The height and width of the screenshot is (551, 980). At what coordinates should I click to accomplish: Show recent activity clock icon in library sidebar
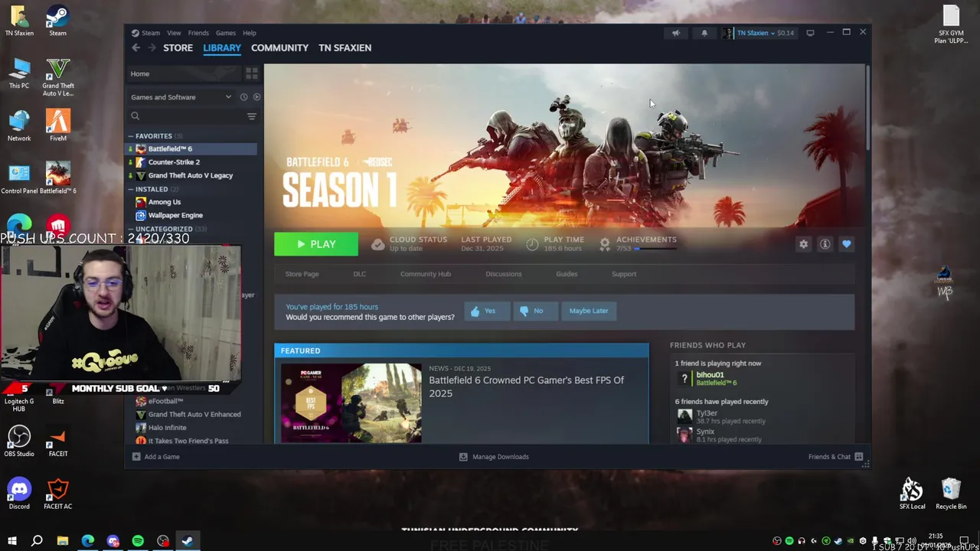tap(243, 97)
